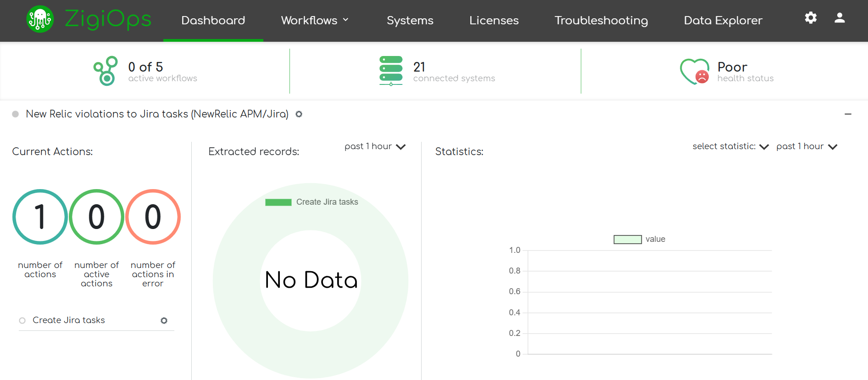Click the Create Jira tasks action link
The image size is (868, 380).
[x=69, y=320]
